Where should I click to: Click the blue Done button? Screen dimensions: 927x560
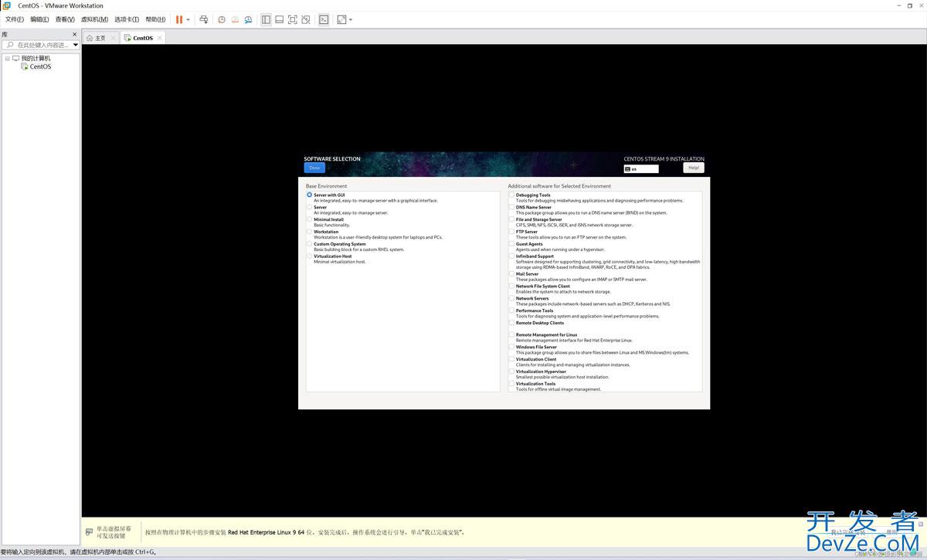tap(314, 168)
